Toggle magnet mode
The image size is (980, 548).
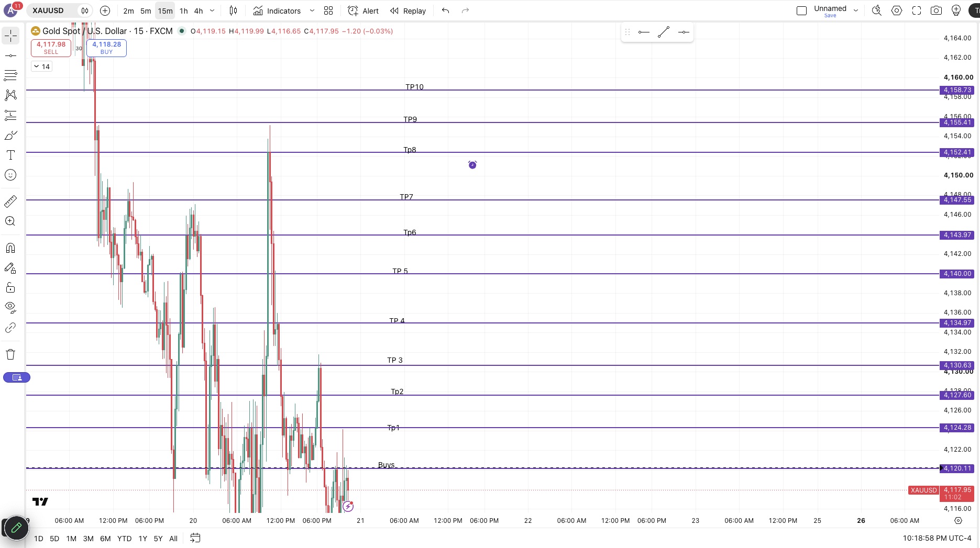tap(10, 248)
